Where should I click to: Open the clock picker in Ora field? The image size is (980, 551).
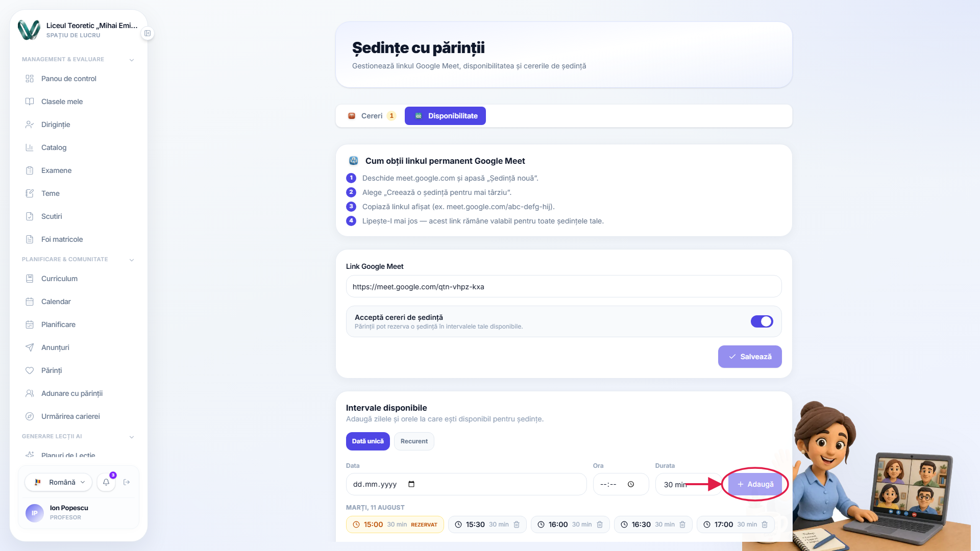(631, 484)
